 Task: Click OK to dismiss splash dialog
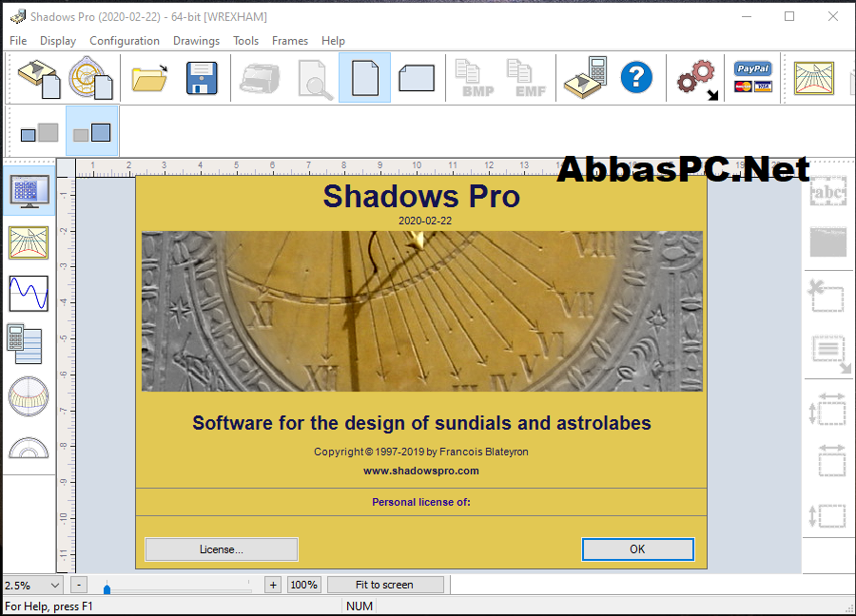pos(637,549)
